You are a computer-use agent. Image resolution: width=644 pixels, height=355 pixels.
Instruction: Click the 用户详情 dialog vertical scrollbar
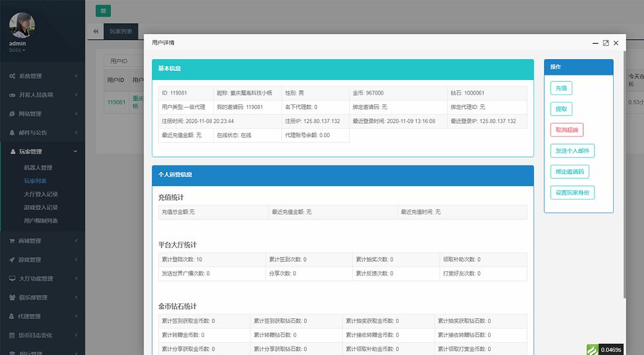pos(625,161)
